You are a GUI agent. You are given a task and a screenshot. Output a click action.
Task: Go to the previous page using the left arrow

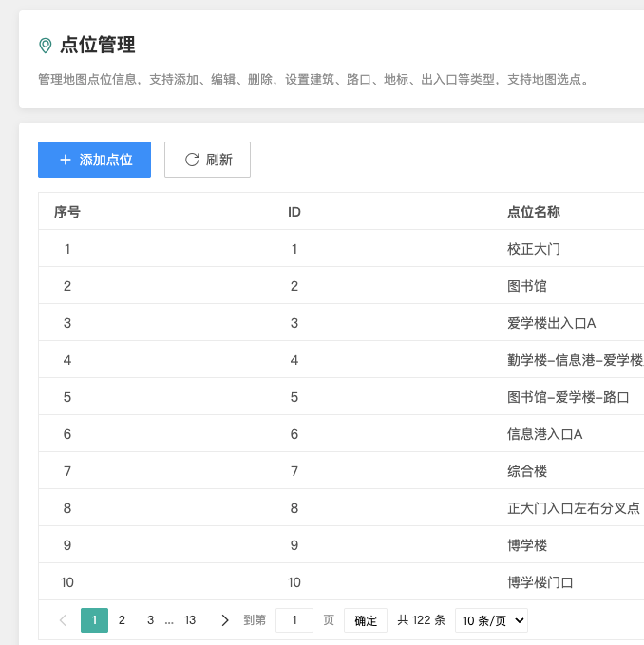pos(63,620)
